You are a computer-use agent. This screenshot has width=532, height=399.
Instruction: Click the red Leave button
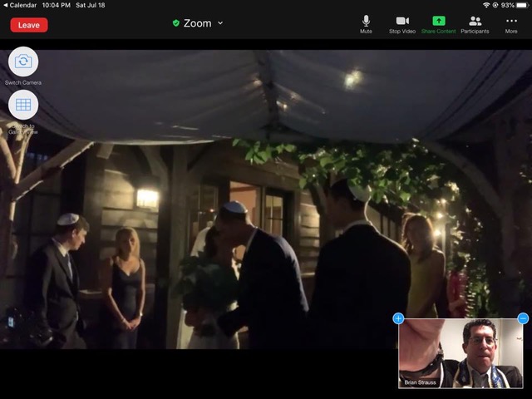29,25
